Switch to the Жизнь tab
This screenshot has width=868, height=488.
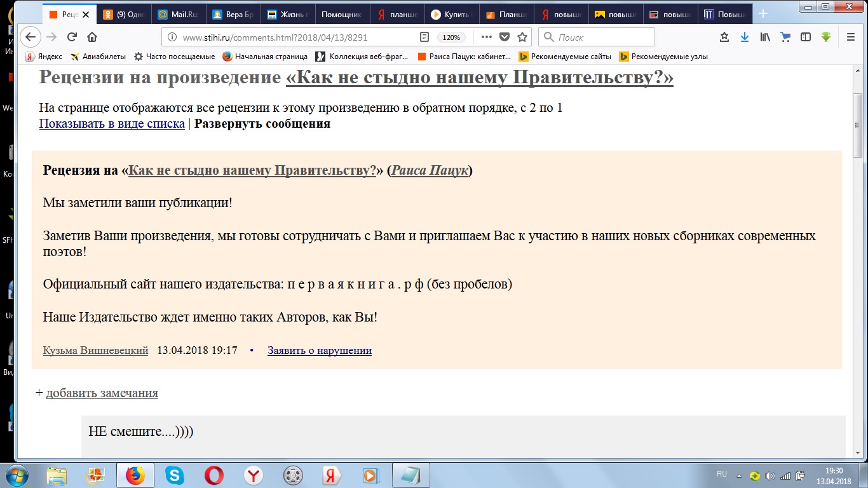click(x=288, y=14)
